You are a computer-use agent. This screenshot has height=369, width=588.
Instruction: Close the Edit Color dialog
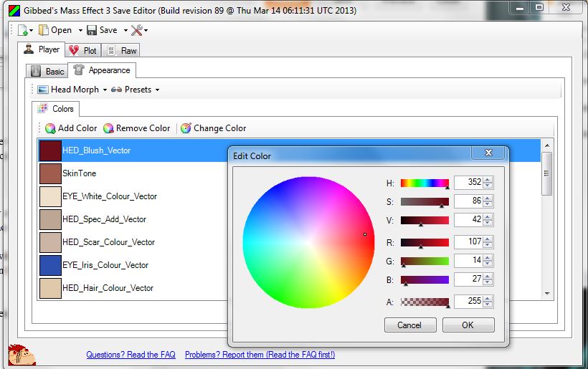point(488,153)
